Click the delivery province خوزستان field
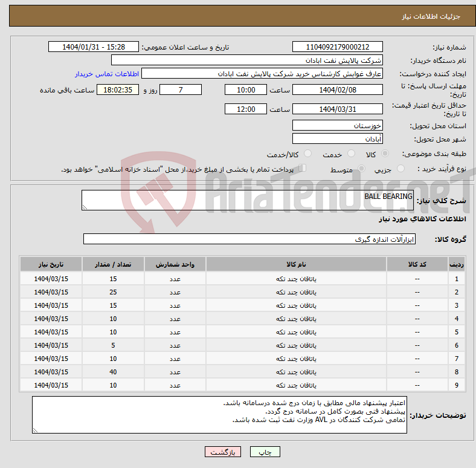 [337, 125]
